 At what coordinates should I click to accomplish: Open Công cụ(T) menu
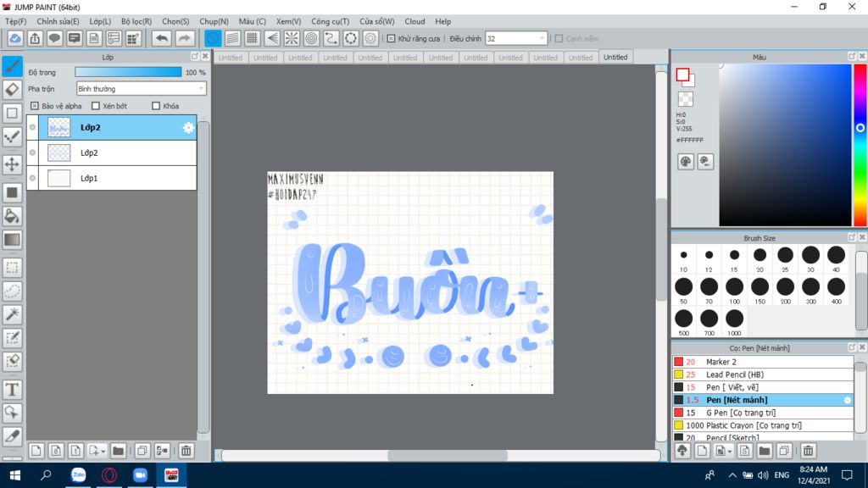330,21
